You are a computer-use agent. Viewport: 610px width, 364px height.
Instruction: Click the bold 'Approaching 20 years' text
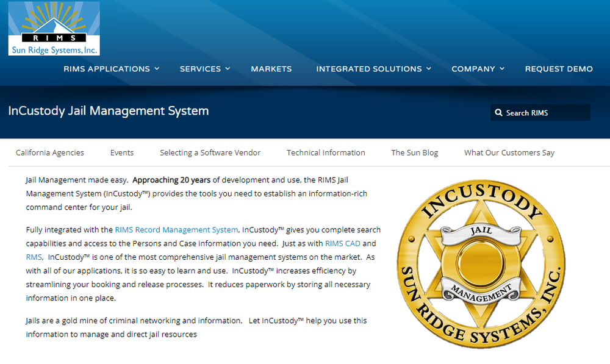click(171, 180)
